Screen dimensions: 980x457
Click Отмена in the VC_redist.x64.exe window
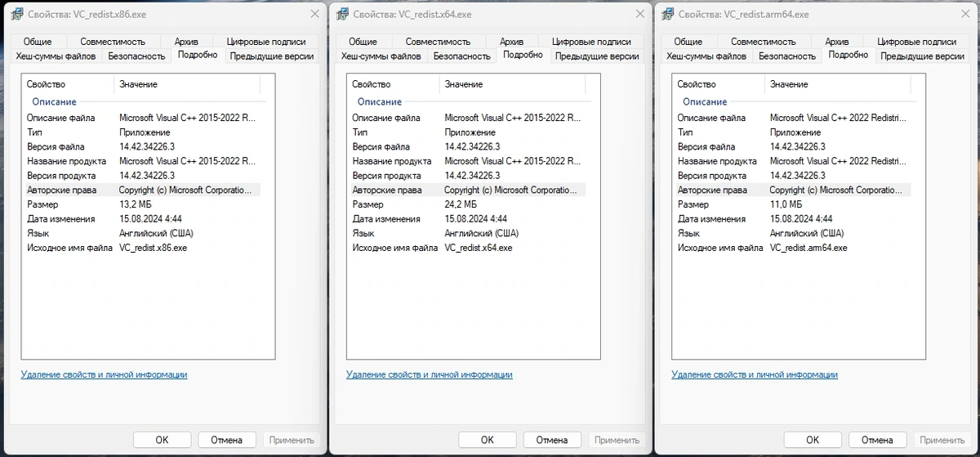point(552,439)
